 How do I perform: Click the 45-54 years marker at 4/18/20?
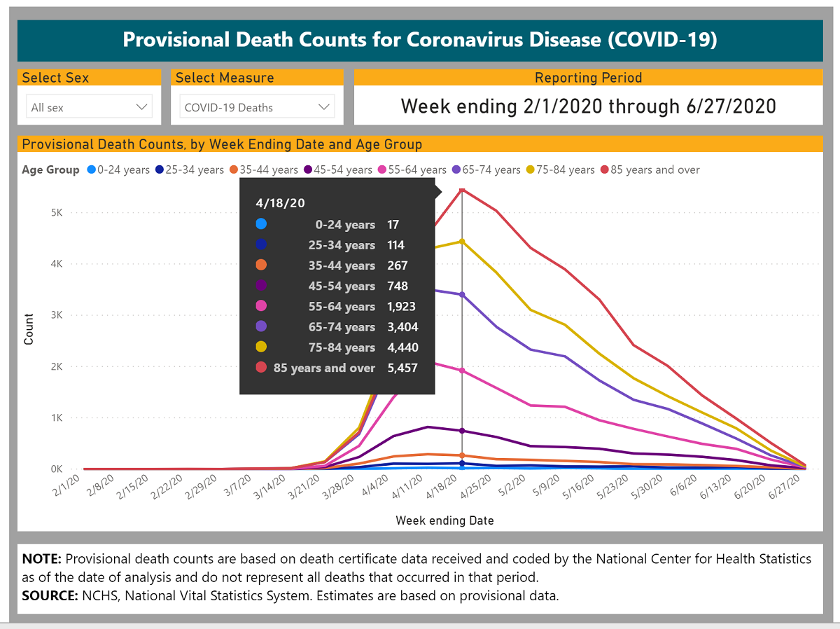pyautogui.click(x=462, y=431)
